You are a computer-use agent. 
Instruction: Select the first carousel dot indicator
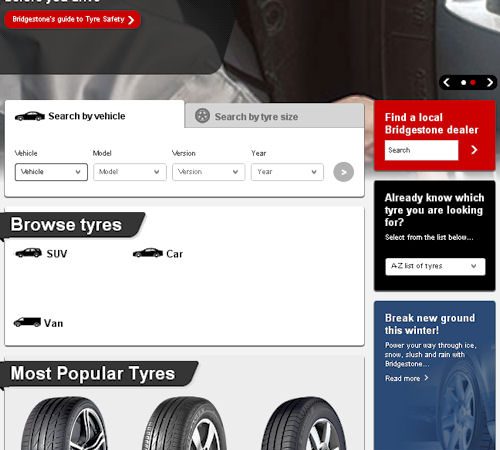tap(463, 83)
